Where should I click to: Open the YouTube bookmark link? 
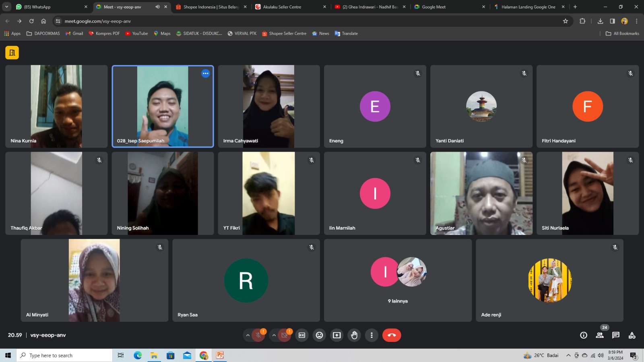point(136,33)
